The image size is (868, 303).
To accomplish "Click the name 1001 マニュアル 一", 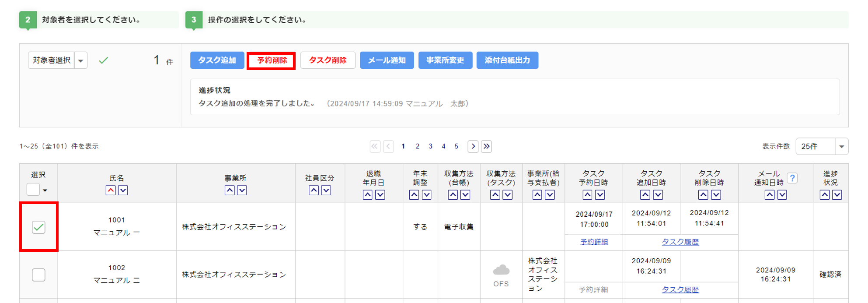I will click(116, 226).
